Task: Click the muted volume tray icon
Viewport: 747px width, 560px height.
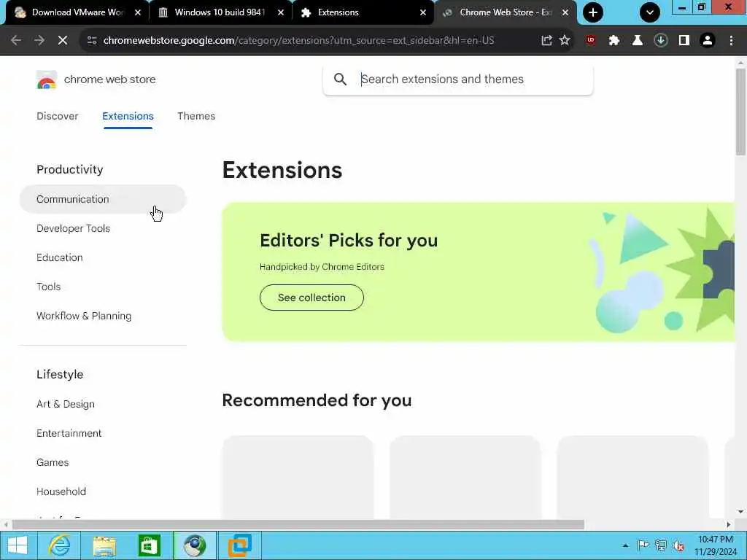Action: pyautogui.click(x=678, y=545)
